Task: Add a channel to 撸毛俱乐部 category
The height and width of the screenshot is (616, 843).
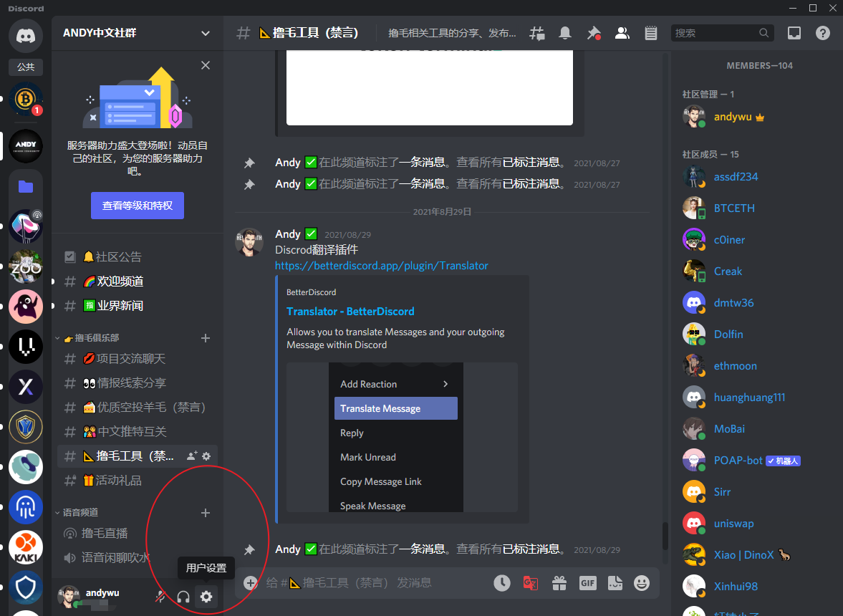Action: click(x=206, y=338)
